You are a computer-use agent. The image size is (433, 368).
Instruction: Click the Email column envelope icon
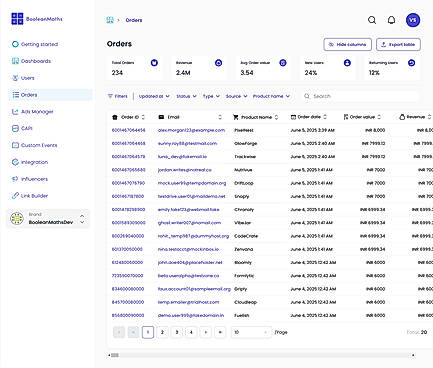(161, 117)
